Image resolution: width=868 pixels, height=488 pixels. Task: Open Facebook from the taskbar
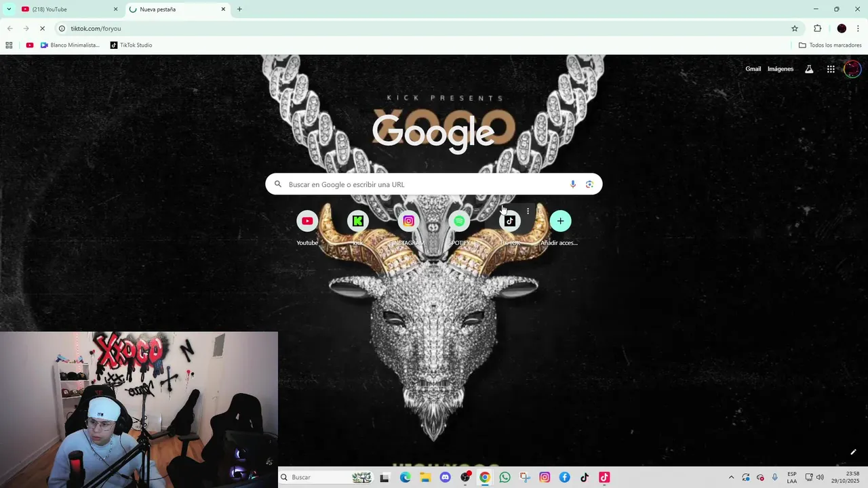(x=564, y=477)
